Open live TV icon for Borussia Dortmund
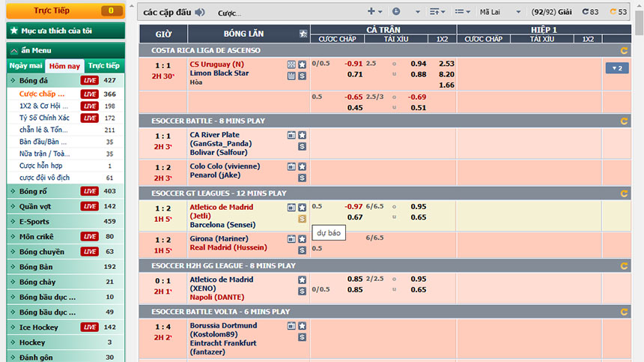This screenshot has height=362, width=644. point(291,326)
